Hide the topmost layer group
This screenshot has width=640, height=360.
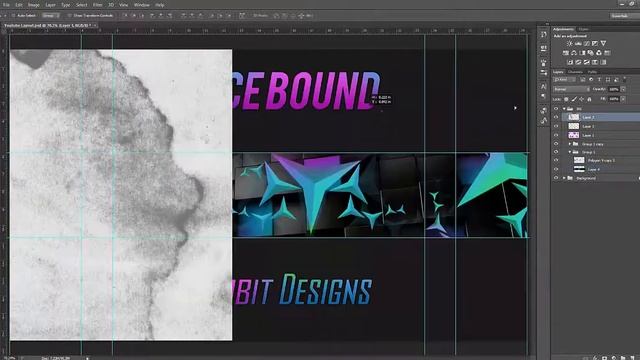(556, 109)
